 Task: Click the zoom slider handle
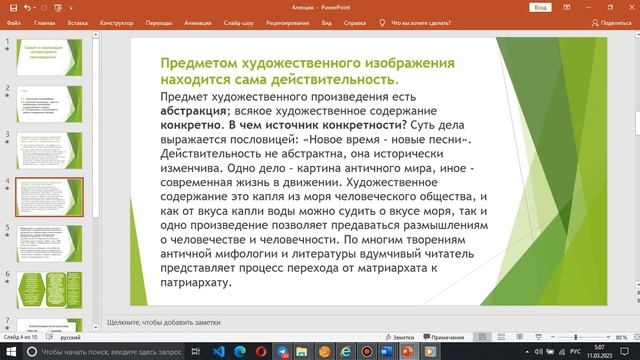click(x=576, y=337)
